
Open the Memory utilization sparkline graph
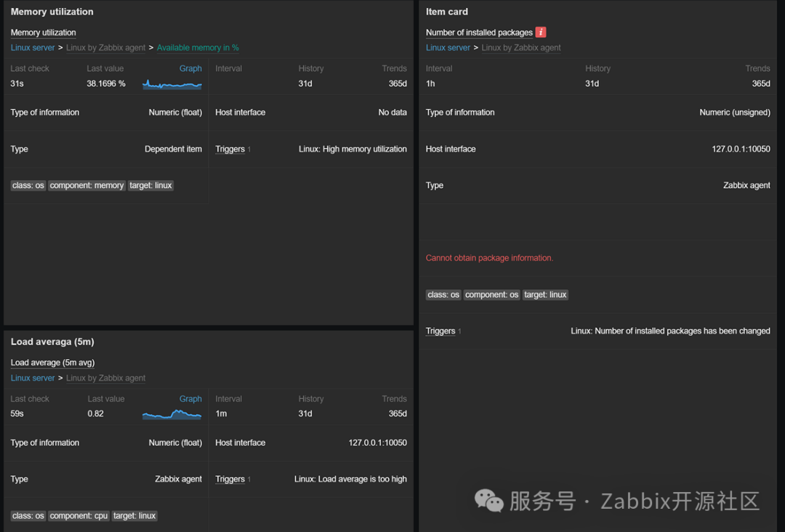[x=172, y=84]
